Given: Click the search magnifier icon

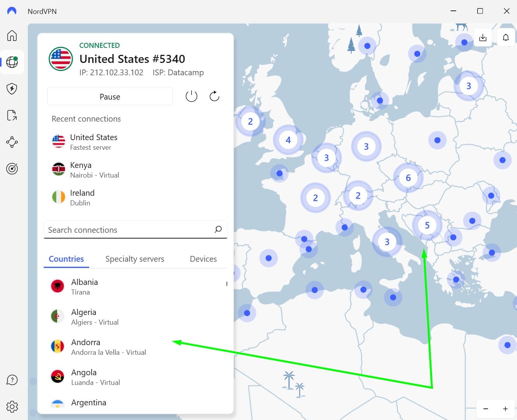Looking at the screenshot, I should [218, 229].
